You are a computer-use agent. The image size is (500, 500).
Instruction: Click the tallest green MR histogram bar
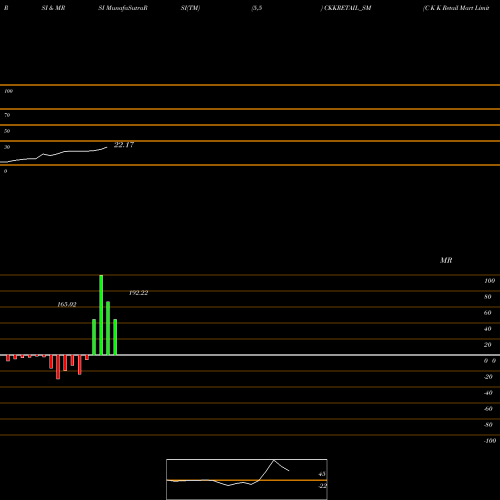[x=101, y=315]
